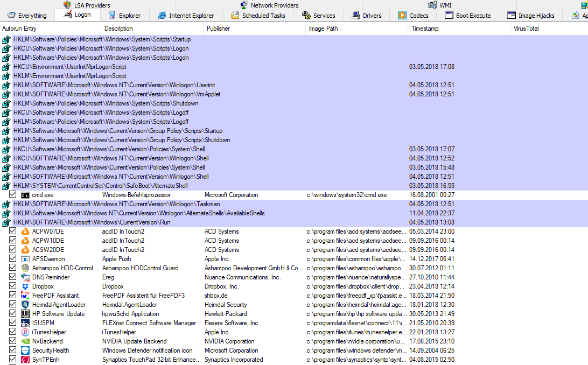
Task: Sort by Description column header
Action: [152, 29]
